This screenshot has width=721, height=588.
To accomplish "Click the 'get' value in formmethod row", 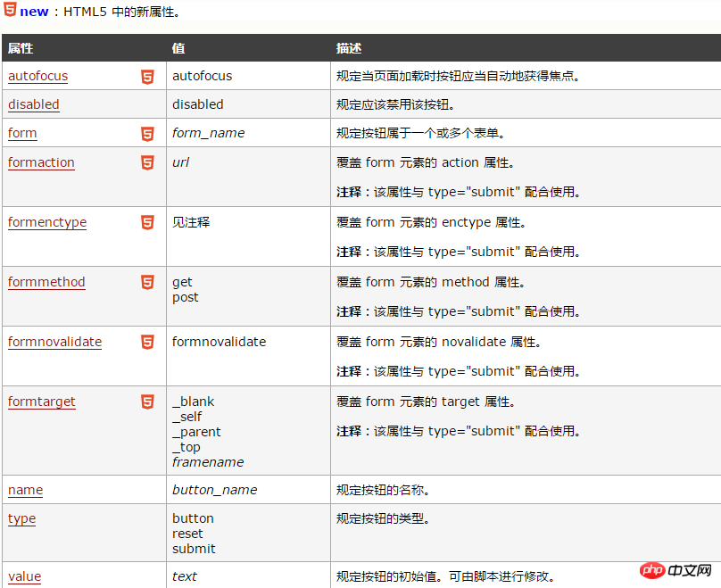I will tap(182, 282).
